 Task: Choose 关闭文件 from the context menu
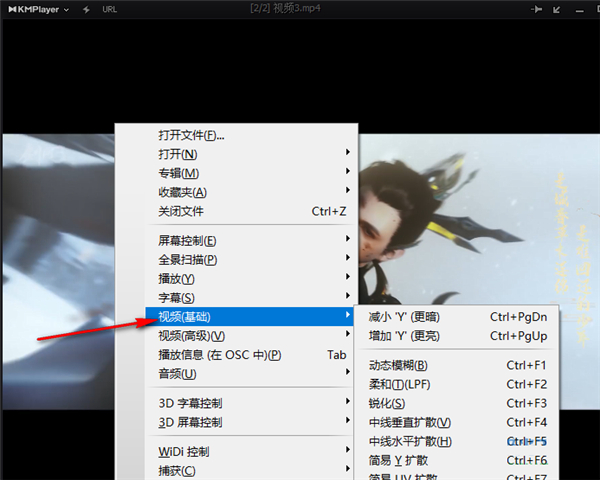click(251, 211)
